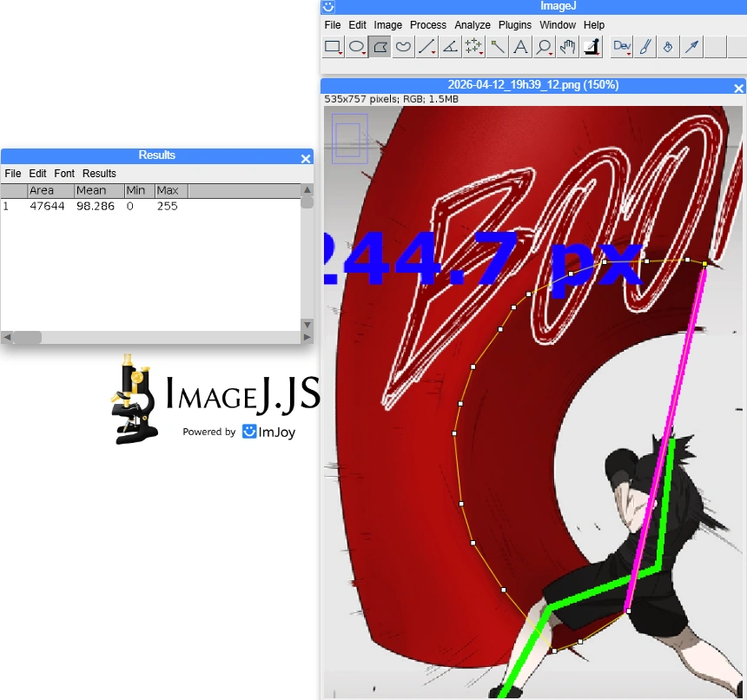
Task: Open the Analyze menu
Action: click(x=473, y=25)
